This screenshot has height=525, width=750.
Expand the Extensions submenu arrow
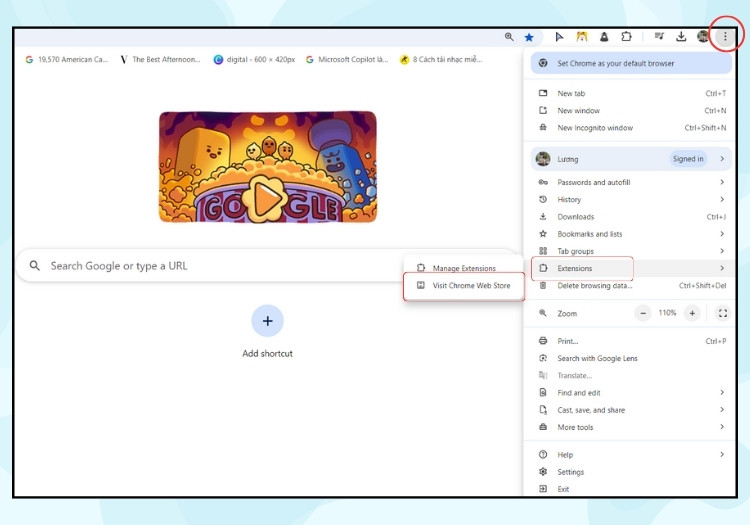click(x=722, y=268)
